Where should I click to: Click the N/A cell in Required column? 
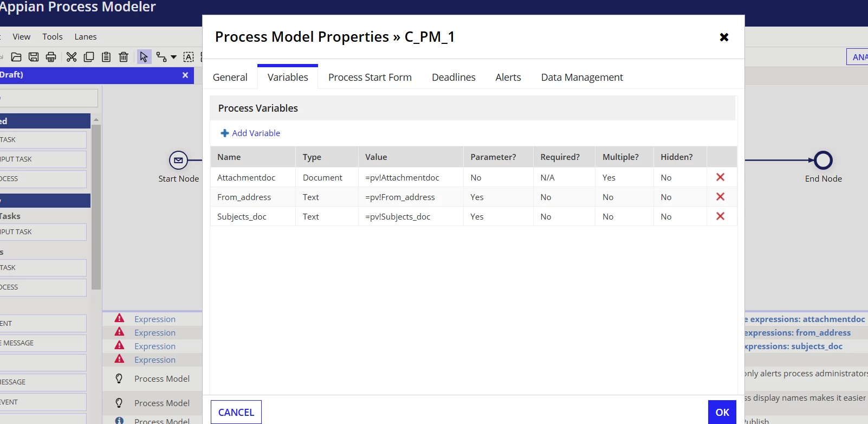547,177
